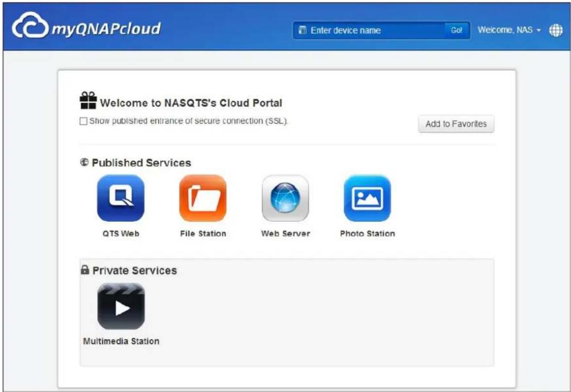Open the QTS Web service icon
571x392 pixels.
click(121, 198)
